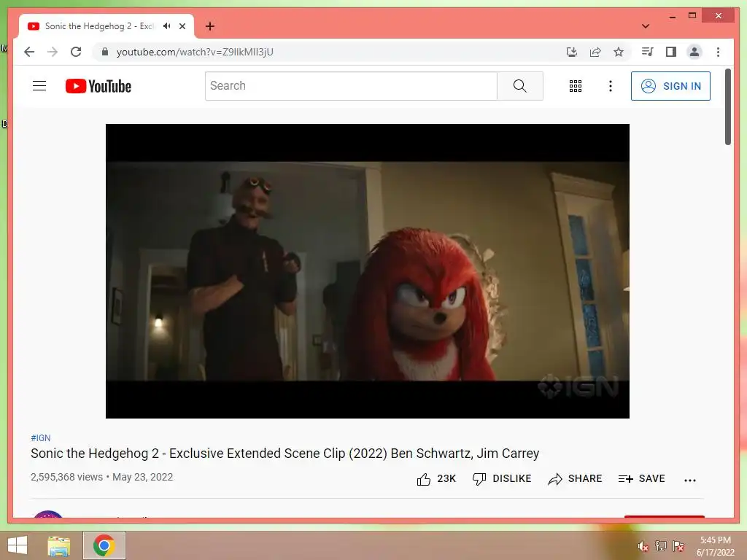The image size is (747, 560).
Task: Bookmark this tab with the star
Action: click(x=619, y=52)
